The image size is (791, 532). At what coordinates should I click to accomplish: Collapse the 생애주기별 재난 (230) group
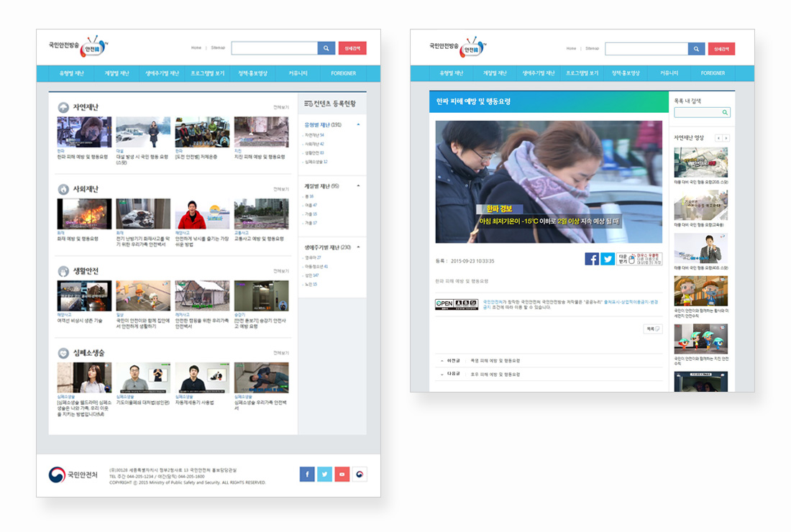(358, 247)
